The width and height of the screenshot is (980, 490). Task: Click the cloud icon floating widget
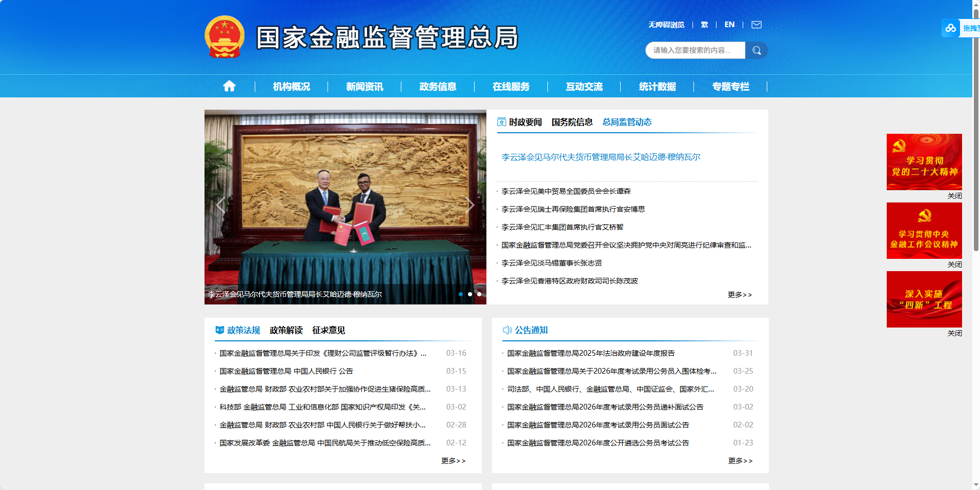pyautogui.click(x=951, y=28)
